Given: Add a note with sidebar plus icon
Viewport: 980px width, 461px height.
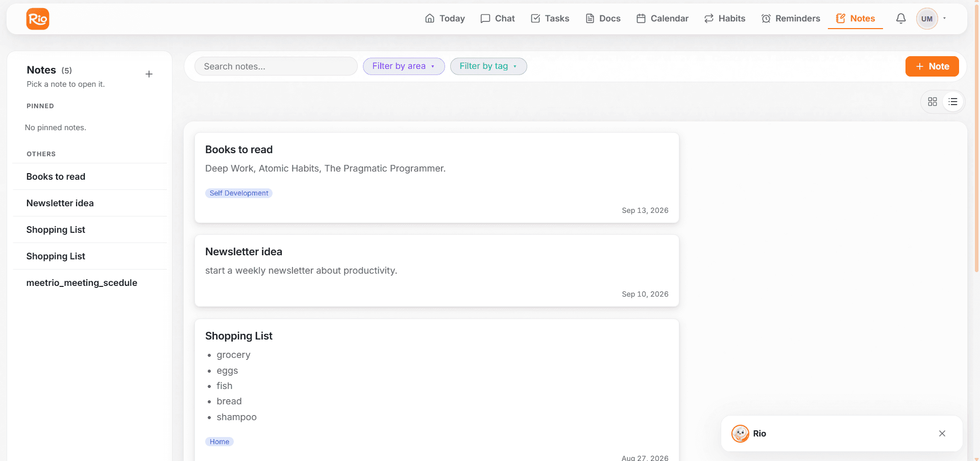Looking at the screenshot, I should pyautogui.click(x=149, y=74).
